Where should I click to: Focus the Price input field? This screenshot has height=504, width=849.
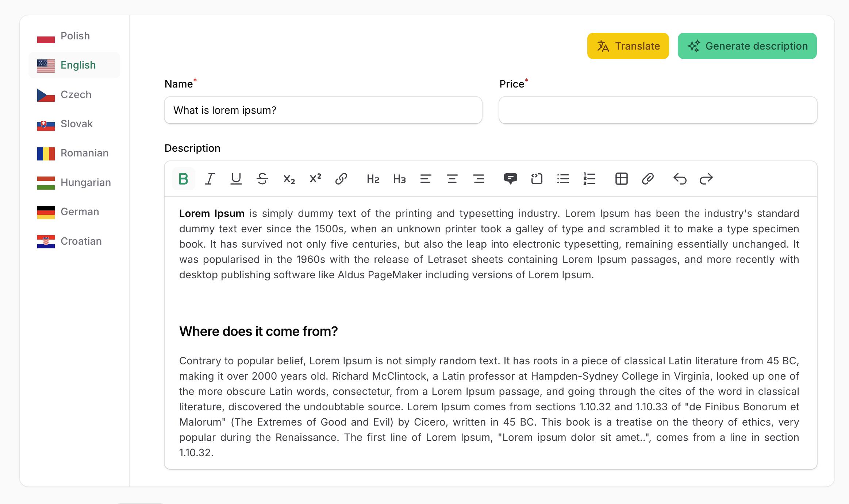click(658, 110)
